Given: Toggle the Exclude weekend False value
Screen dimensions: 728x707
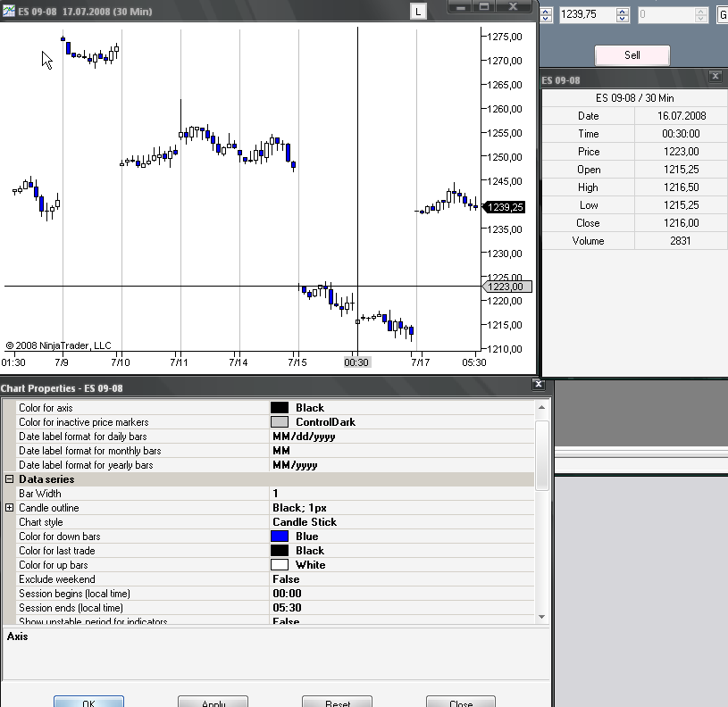Looking at the screenshot, I should [402, 579].
